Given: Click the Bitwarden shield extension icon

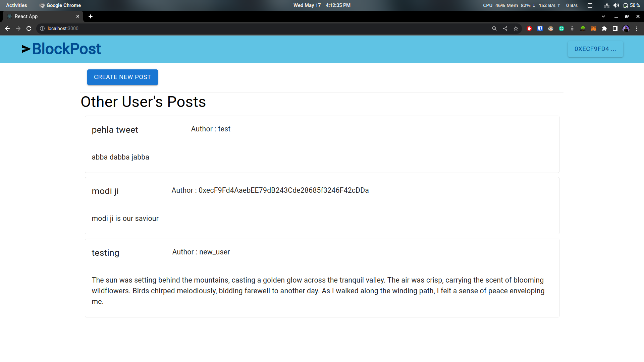Looking at the screenshot, I should tap(540, 28).
